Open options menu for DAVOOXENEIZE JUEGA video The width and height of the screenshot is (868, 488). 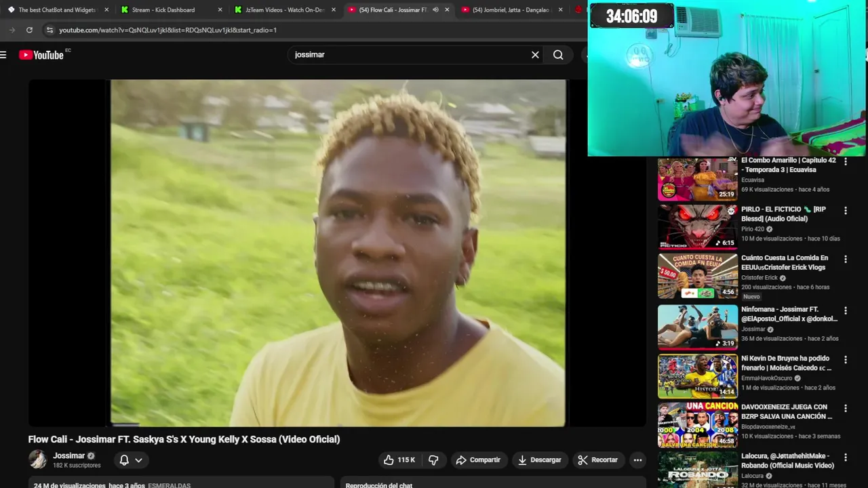845,408
